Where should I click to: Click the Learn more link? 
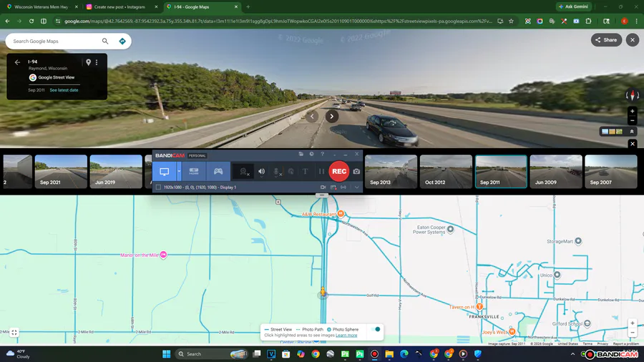point(346,336)
